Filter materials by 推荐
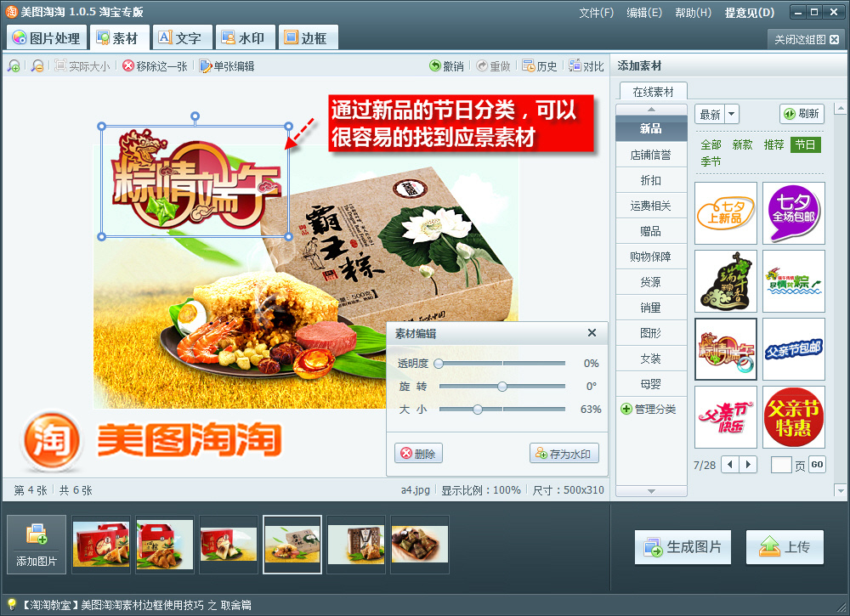Screen dimensions: 850x616 click(773, 144)
